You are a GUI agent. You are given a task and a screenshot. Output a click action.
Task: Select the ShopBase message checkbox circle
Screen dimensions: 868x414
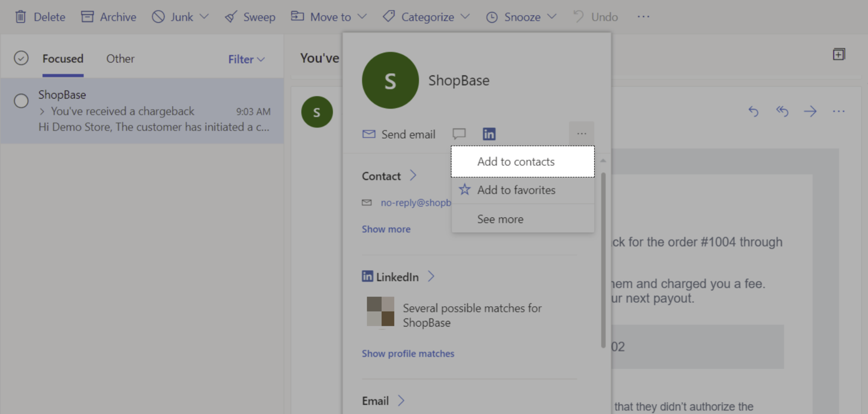coord(21,101)
